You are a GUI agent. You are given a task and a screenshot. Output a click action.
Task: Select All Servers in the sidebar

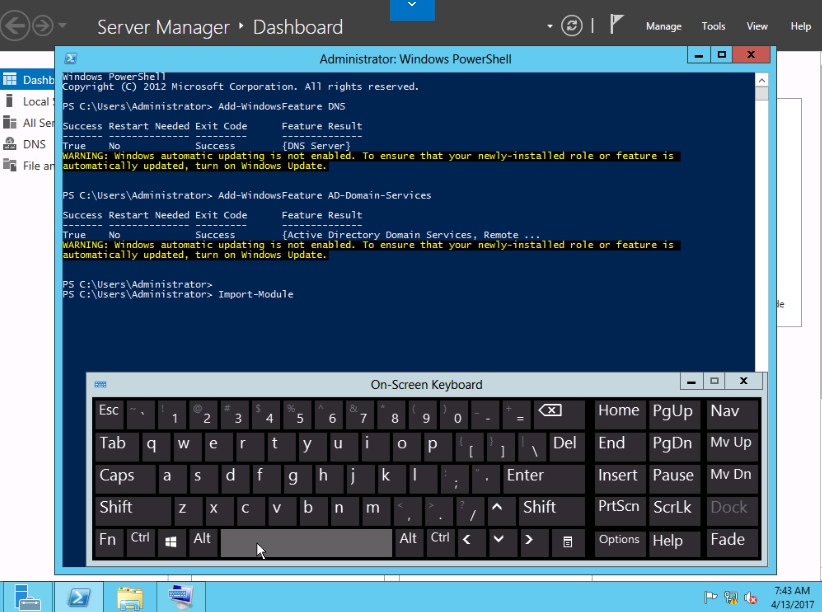[x=28, y=123]
